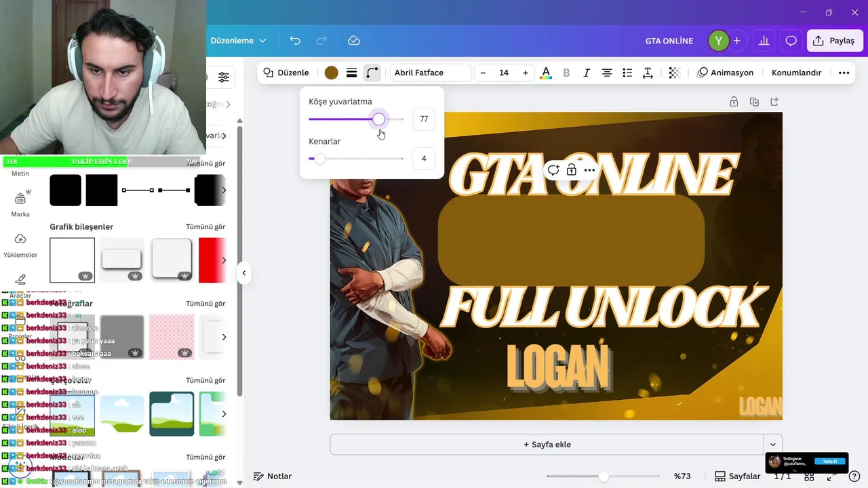Click the Kenarlar value field 4

(424, 159)
